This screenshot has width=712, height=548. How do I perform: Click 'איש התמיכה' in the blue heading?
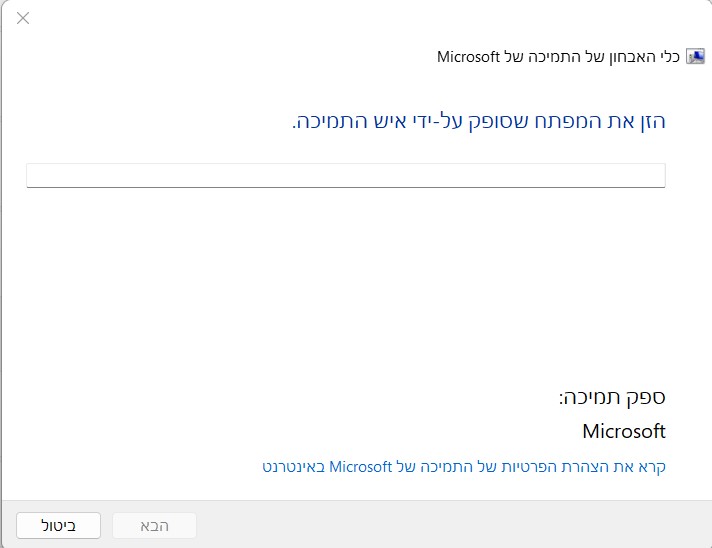coord(345,122)
